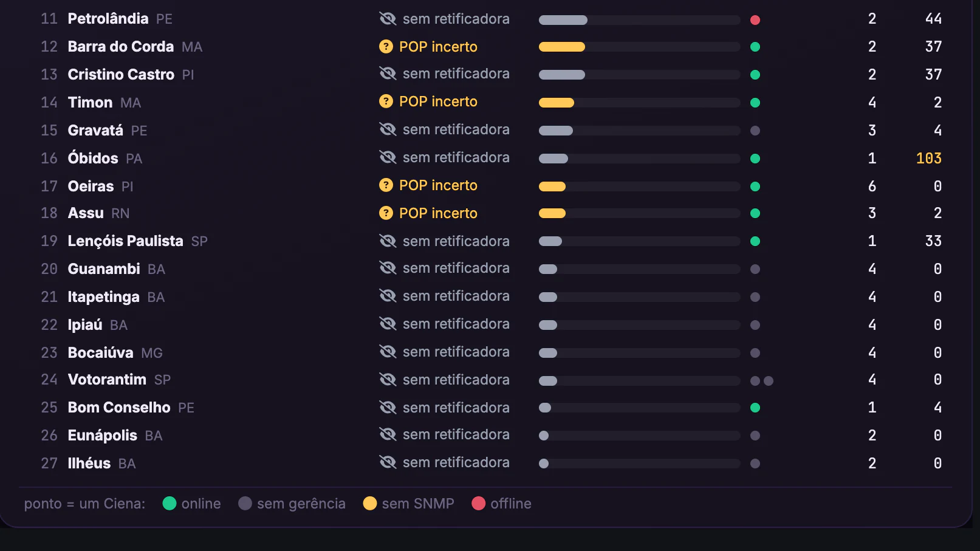
Task: Open the Cristino Castro city entry
Action: click(x=121, y=75)
